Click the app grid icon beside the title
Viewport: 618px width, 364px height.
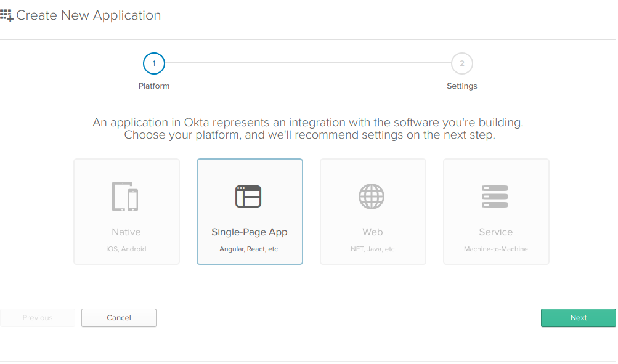(x=6, y=16)
